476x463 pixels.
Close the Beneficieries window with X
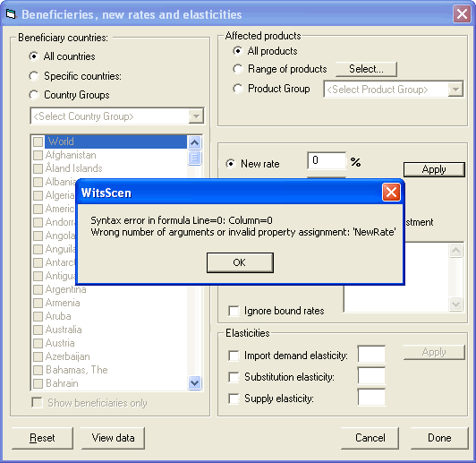click(x=462, y=14)
